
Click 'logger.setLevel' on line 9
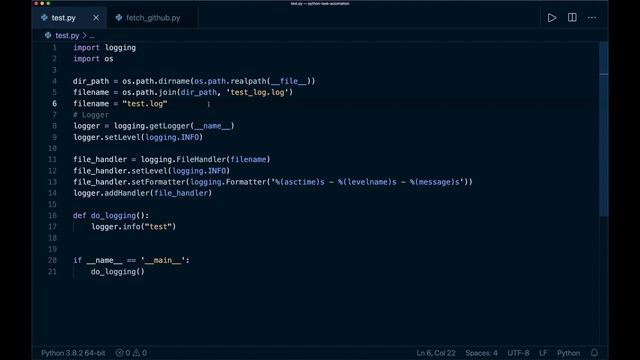(107, 137)
